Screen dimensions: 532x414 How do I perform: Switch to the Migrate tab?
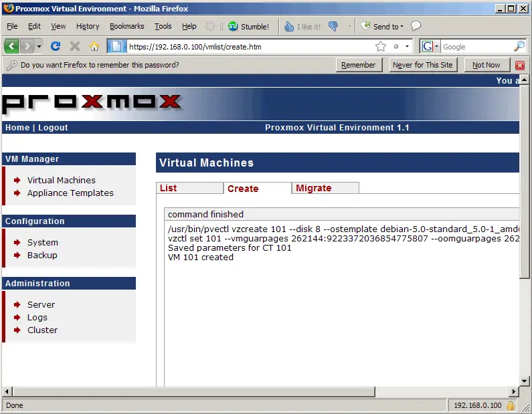(325, 188)
